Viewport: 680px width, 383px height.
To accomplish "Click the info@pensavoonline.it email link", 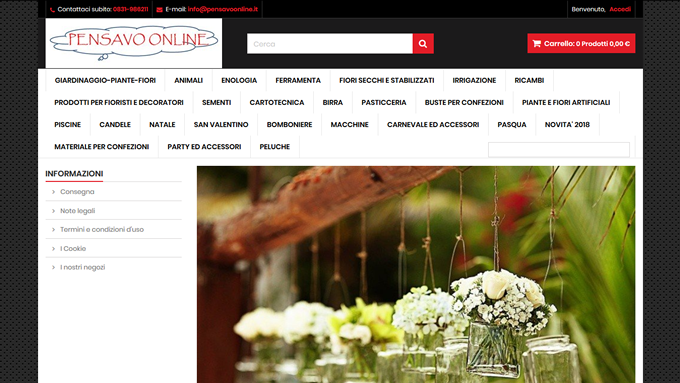I will coord(223,9).
